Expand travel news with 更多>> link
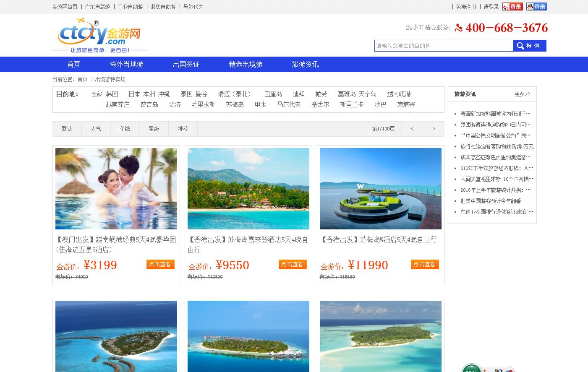This screenshot has height=372, width=588. coord(523,94)
